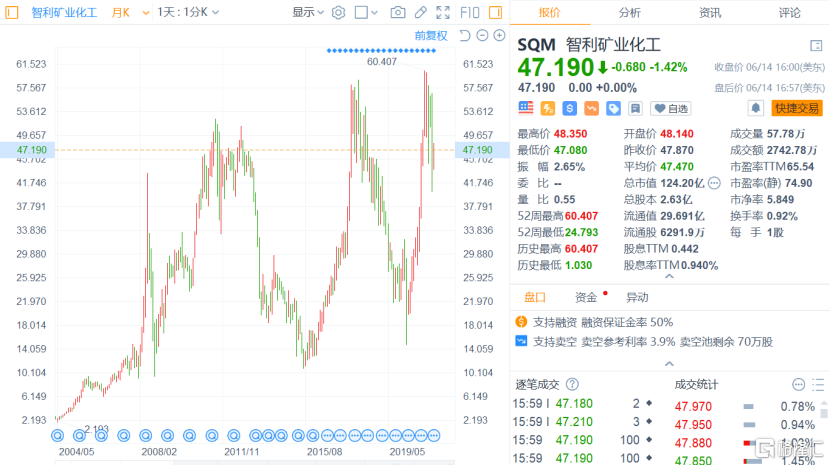
Task: Change 前复权 adjustment mode
Action: point(431,35)
